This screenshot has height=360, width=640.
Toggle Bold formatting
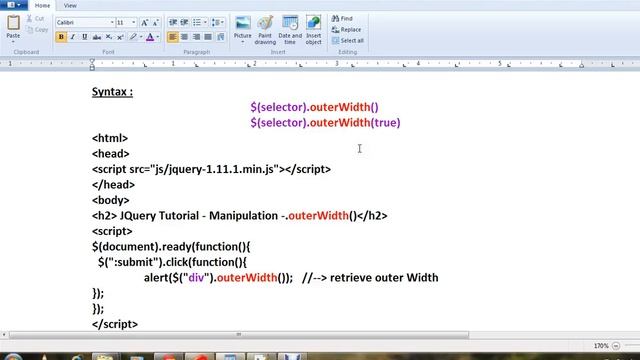(x=61, y=37)
